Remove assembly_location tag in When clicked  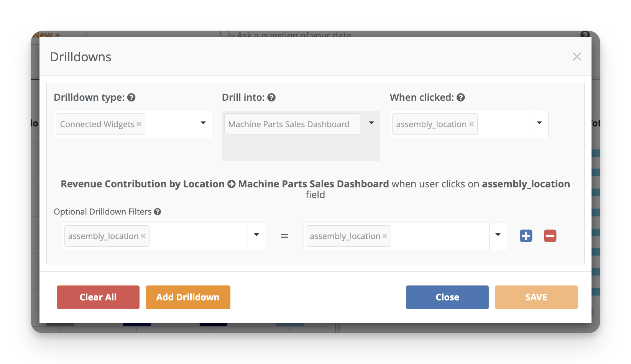coord(471,124)
